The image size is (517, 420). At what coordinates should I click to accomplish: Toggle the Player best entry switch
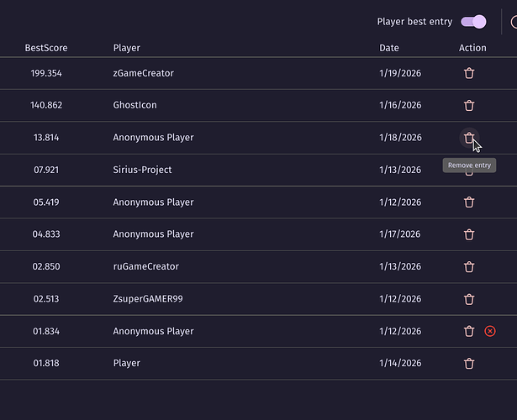point(473,22)
